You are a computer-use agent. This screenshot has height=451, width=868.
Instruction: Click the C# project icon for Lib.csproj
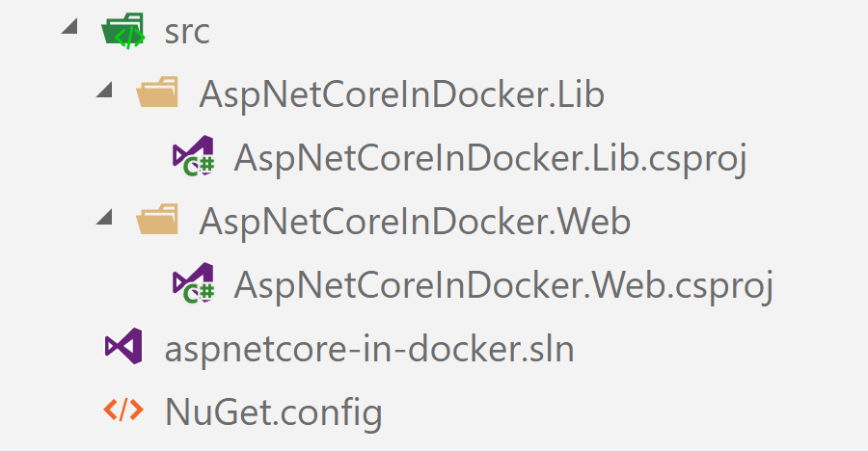pos(193,156)
